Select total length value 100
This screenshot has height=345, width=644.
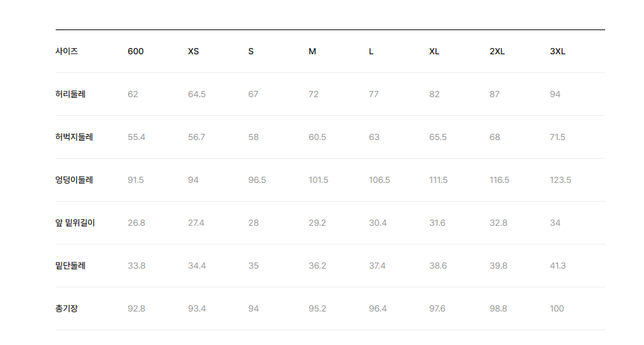[x=556, y=308]
